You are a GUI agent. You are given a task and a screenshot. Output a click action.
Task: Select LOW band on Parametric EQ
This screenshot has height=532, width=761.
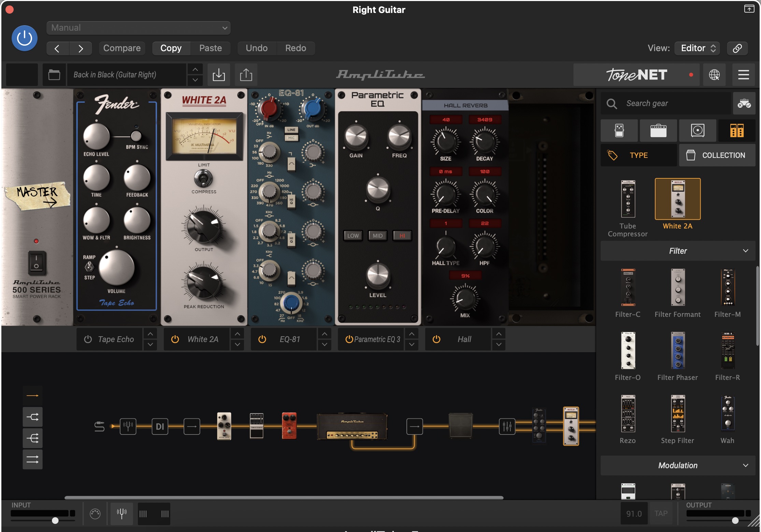[353, 236]
